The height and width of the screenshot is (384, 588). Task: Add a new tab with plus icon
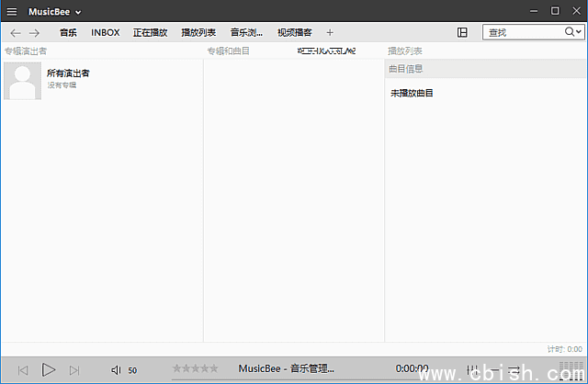click(x=330, y=33)
